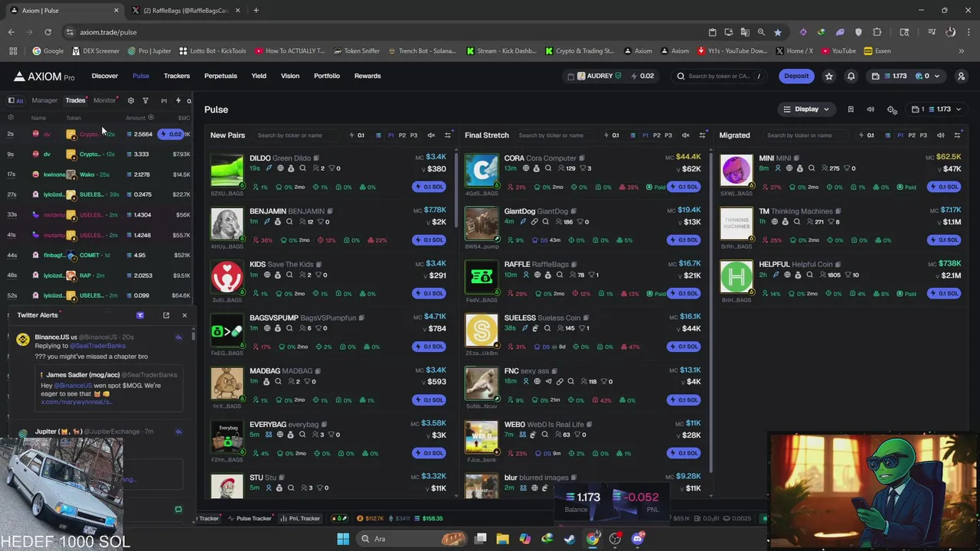Toggle sound for Migrated column
The image size is (980, 551).
(x=940, y=135)
